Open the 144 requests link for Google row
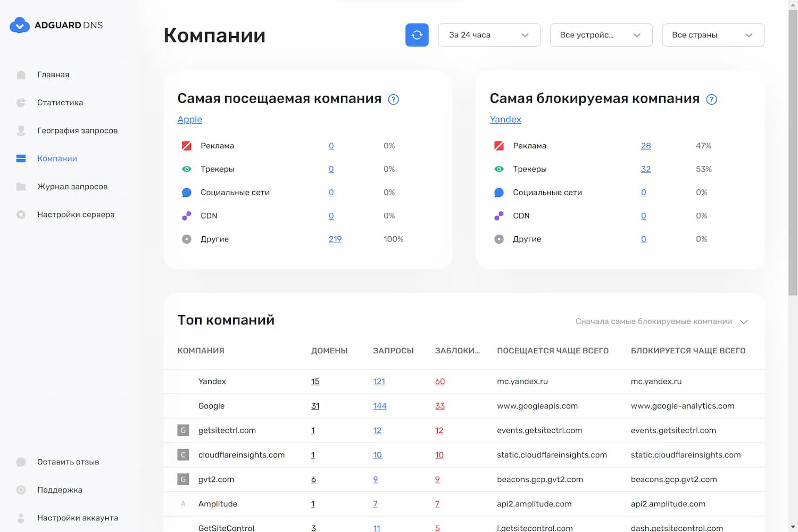 pyautogui.click(x=380, y=406)
